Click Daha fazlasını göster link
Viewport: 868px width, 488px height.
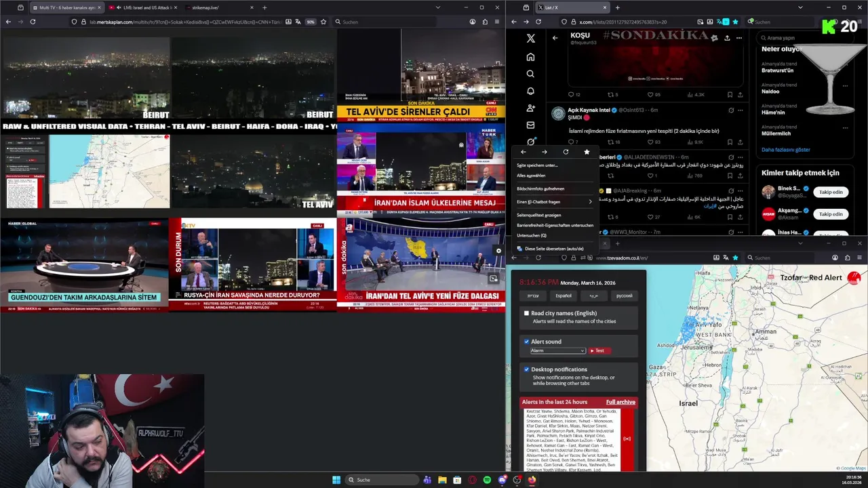point(786,150)
